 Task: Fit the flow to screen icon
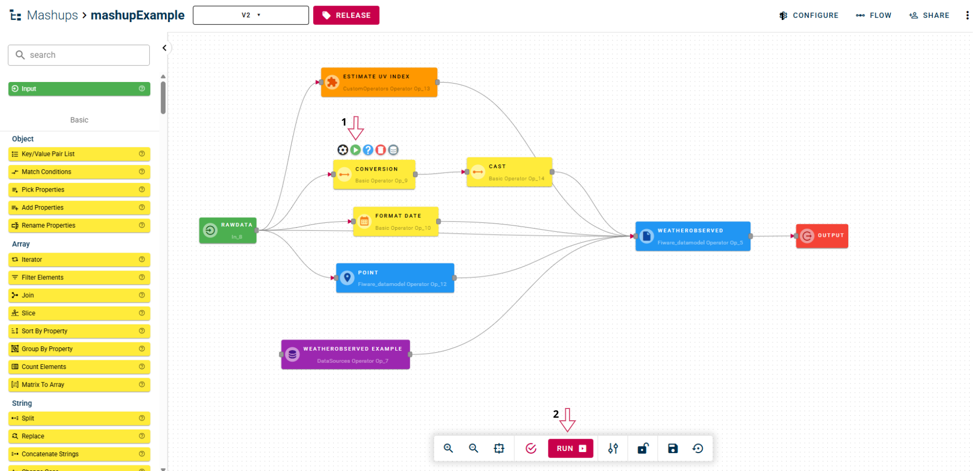click(499, 448)
